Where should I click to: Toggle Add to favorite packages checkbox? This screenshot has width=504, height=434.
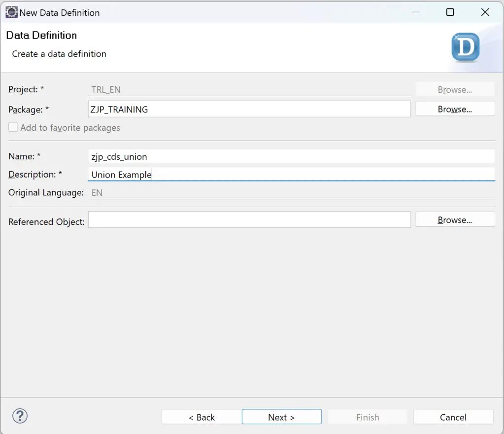[x=13, y=127]
